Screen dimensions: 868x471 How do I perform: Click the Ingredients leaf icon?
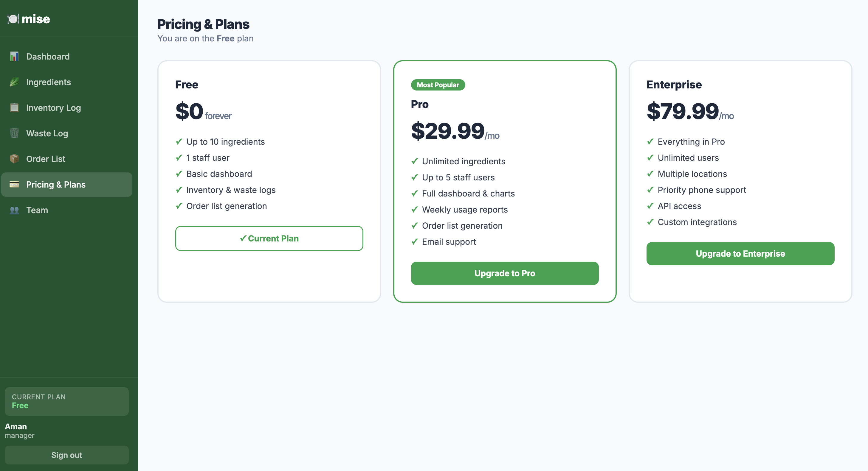(14, 82)
